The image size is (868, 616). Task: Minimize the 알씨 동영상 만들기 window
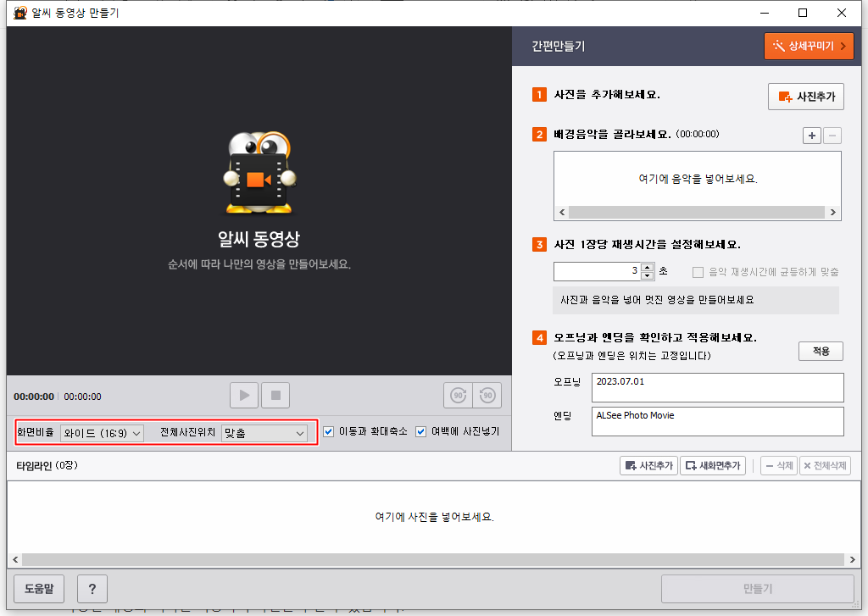pyautogui.click(x=765, y=13)
